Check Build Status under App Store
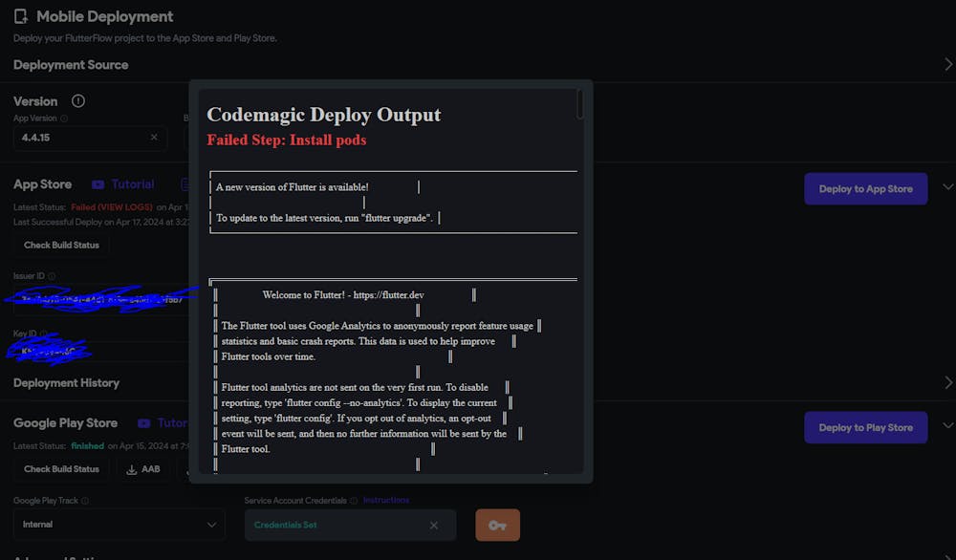This screenshot has width=956, height=560. coord(61,245)
